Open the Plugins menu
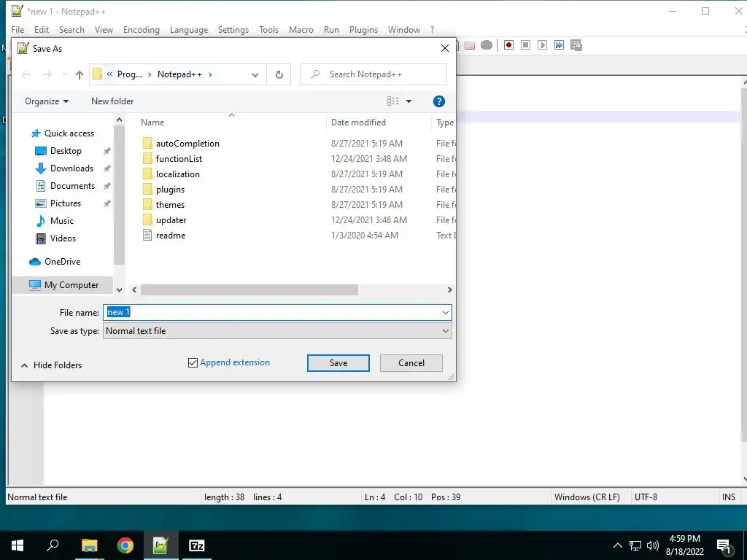The width and height of the screenshot is (747, 560). pos(363,29)
